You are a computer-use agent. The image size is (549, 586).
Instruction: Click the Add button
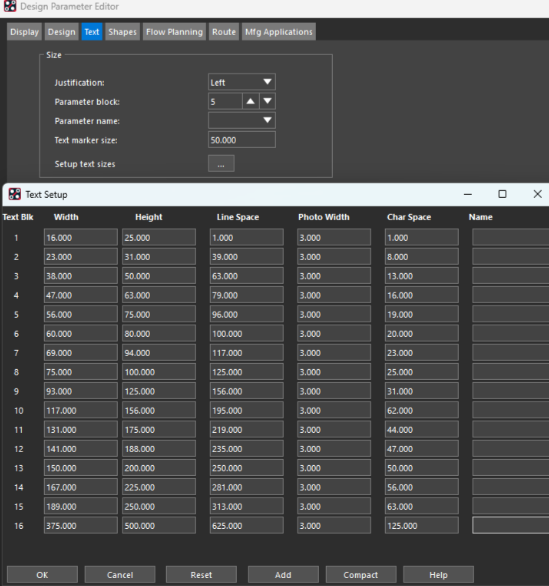(x=283, y=575)
